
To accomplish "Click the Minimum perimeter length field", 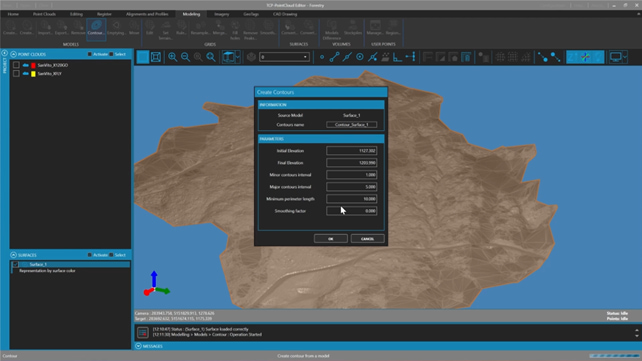I will [x=351, y=199].
